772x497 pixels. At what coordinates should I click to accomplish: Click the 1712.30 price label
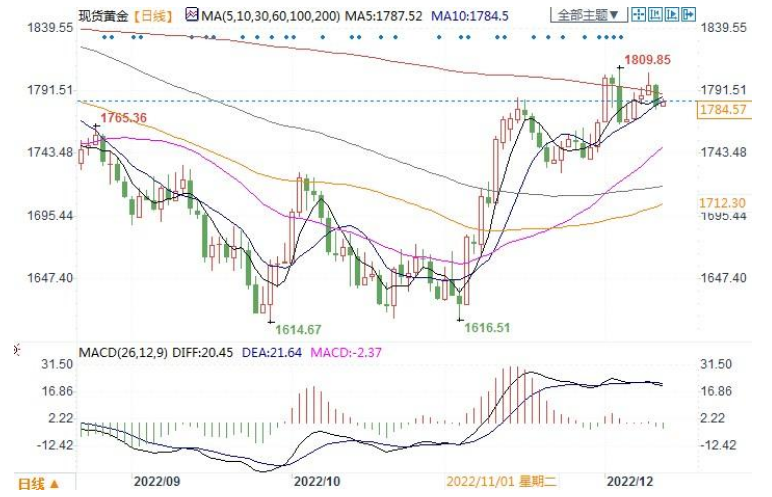pos(722,203)
